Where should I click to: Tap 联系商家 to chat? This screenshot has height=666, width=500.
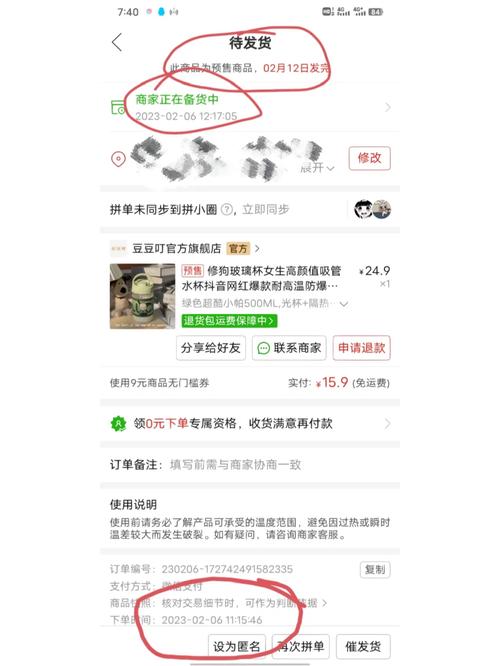(289, 348)
